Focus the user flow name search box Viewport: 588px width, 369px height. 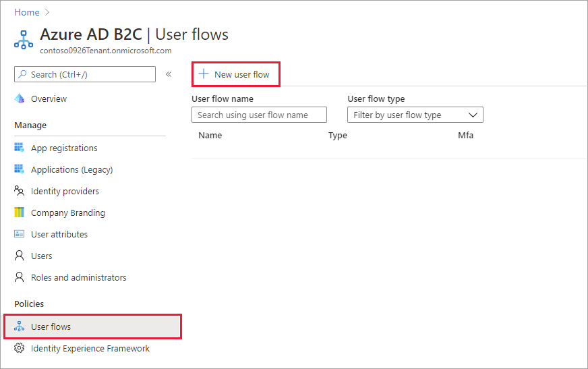pos(259,115)
